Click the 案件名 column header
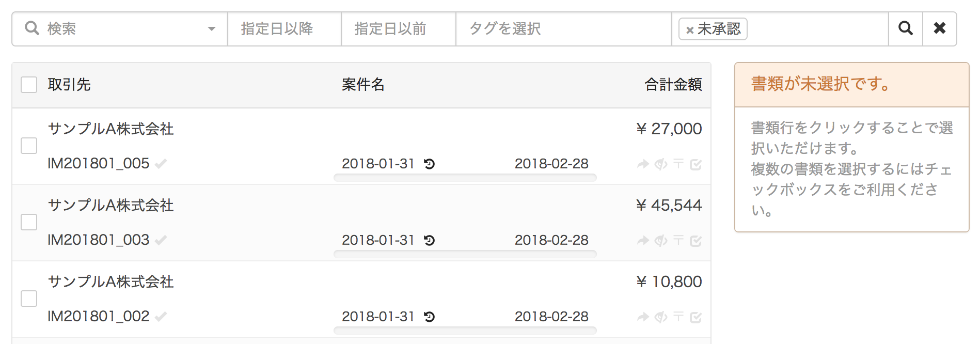The width and height of the screenshot is (980, 344). tap(363, 84)
